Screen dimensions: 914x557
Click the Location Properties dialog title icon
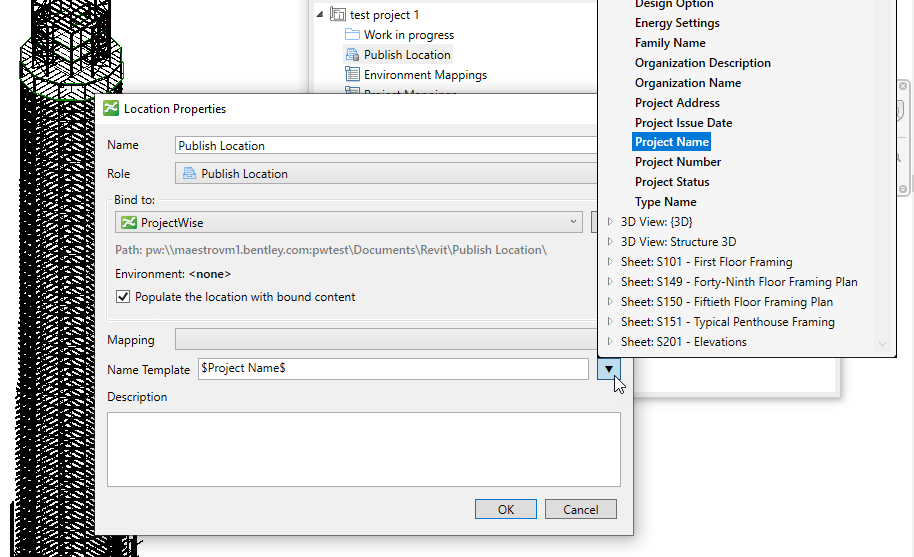(111, 108)
